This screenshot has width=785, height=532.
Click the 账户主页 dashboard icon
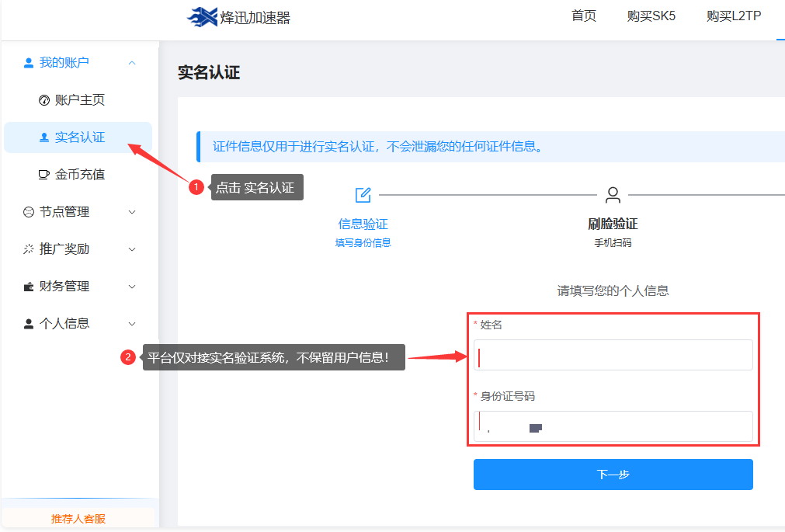coord(44,100)
